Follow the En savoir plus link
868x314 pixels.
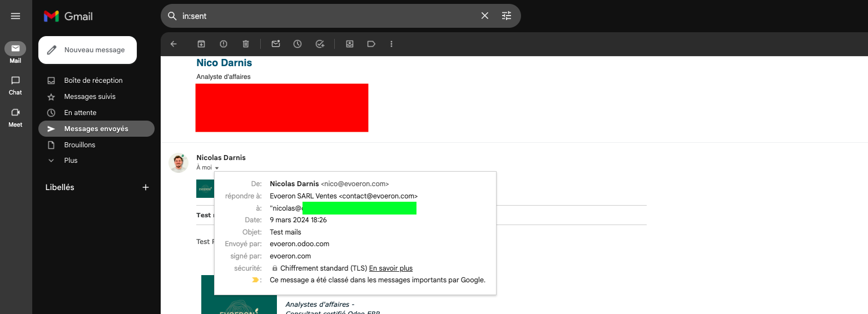390,268
